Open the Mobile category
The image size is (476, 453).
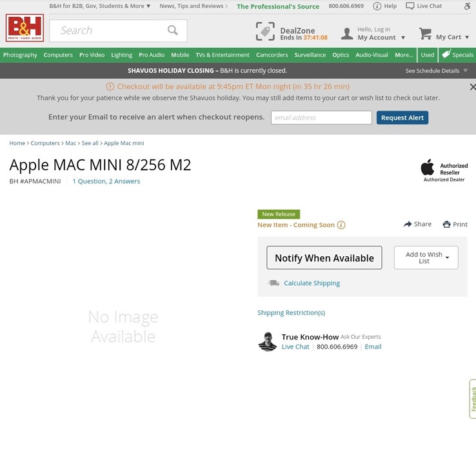pyautogui.click(x=180, y=55)
